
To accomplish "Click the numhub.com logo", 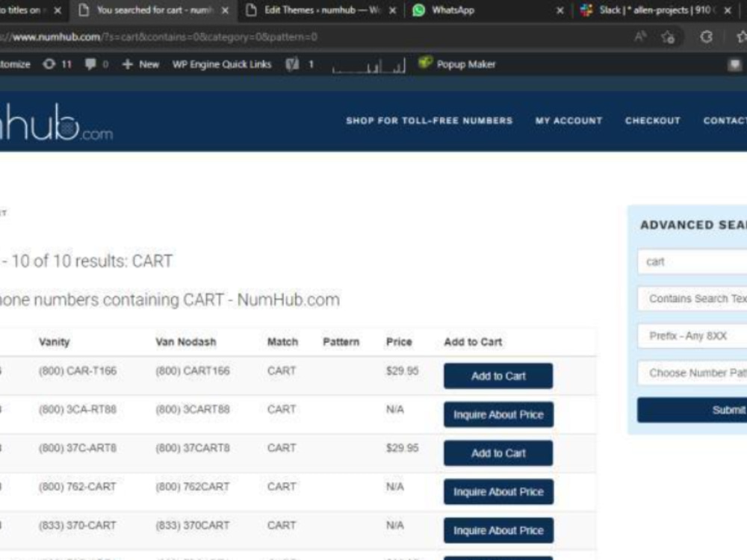I will [x=56, y=122].
